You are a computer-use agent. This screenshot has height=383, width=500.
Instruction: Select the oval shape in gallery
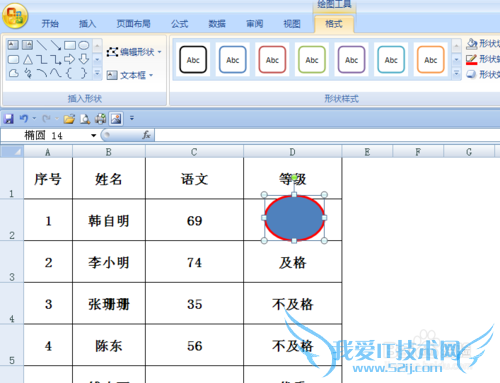[x=84, y=45]
